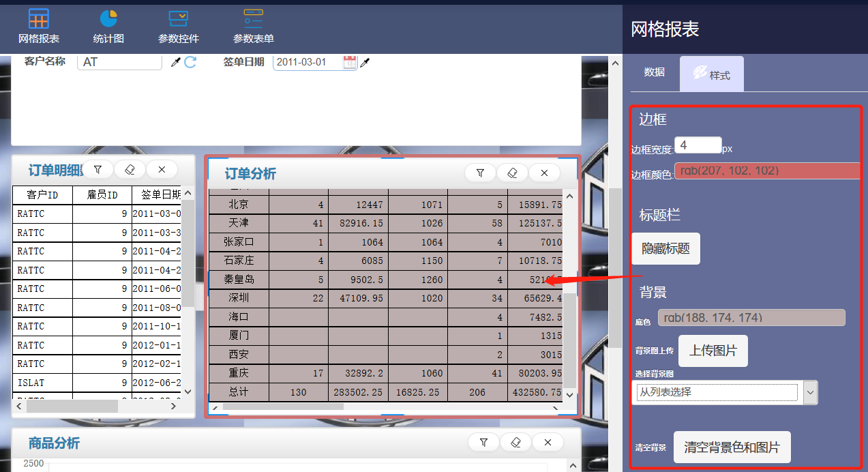Image resolution: width=868 pixels, height=472 pixels.
Task: Click the 订单分析 horizontal scrollbar
Action: (x=283, y=407)
